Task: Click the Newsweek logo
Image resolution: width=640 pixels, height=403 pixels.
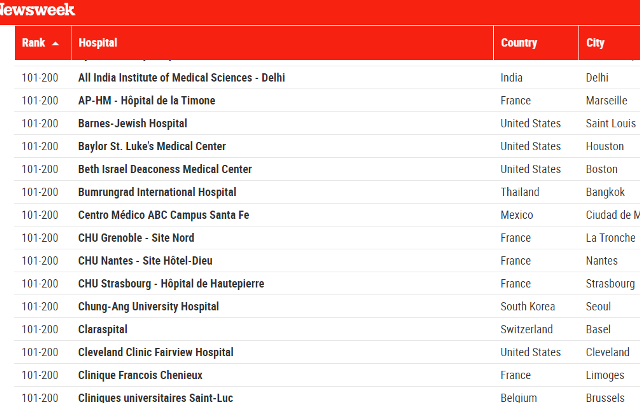Action: pyautogui.click(x=37, y=9)
